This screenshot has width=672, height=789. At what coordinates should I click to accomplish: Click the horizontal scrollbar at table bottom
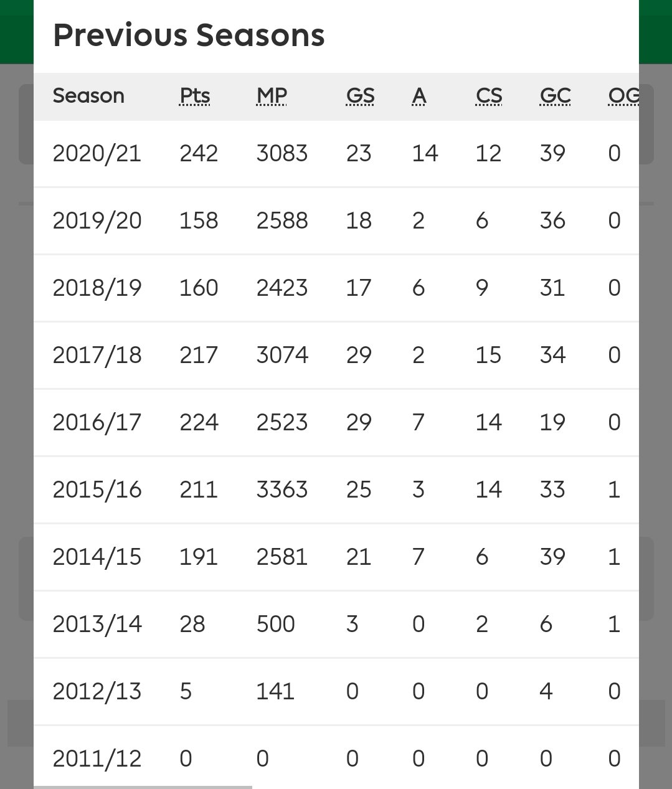click(x=143, y=787)
